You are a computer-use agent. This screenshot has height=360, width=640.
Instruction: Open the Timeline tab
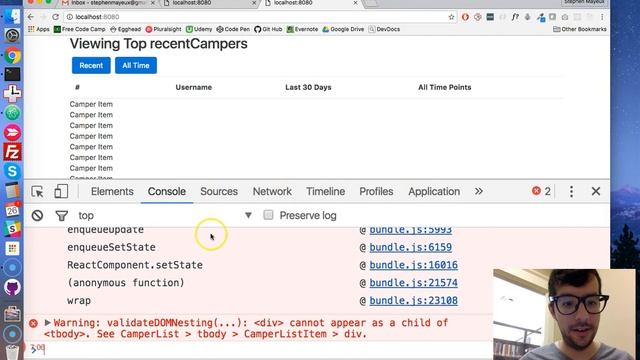coord(325,191)
